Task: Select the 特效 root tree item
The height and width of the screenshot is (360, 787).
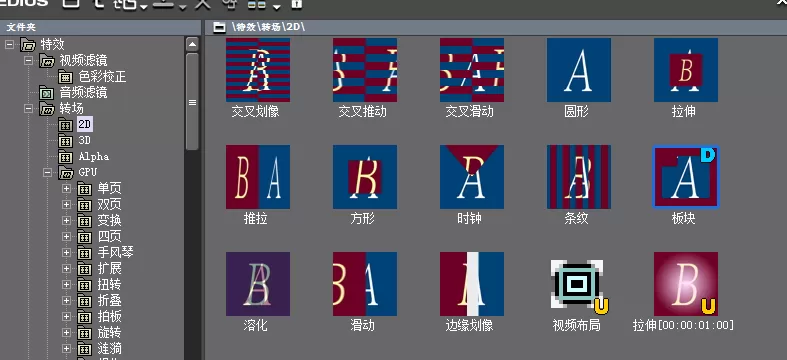Action: 52,45
